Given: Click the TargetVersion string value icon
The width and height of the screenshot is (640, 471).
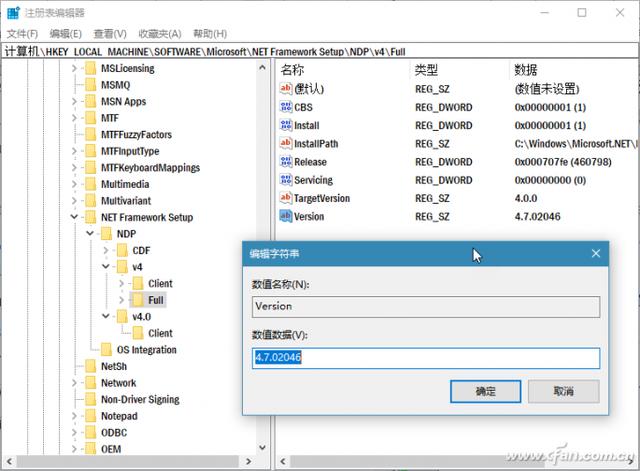Looking at the screenshot, I should click(x=286, y=198).
